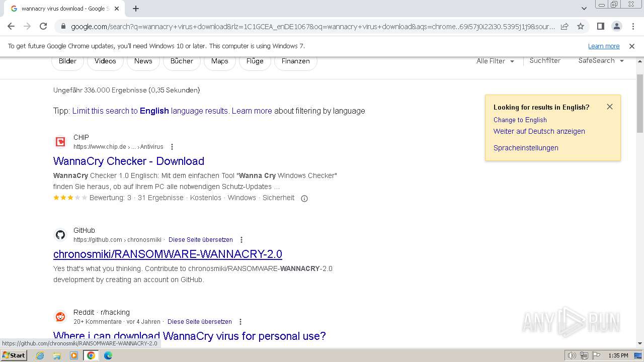This screenshot has width=644, height=362.
Task: Click the scrollbar down arrow
Action: (640, 344)
